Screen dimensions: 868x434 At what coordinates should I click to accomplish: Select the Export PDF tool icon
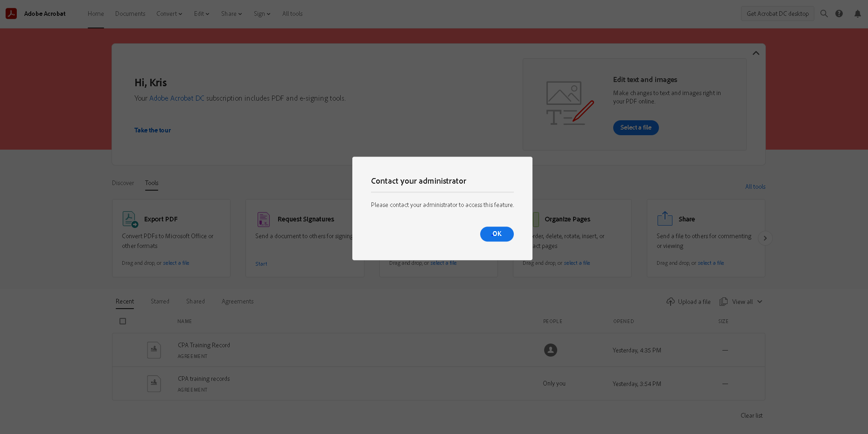click(x=130, y=219)
